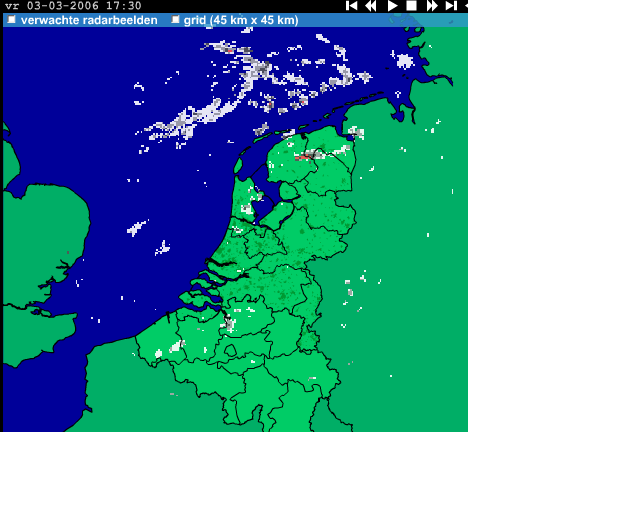Jump to first radar frame
The image size is (640, 512).
351,6
